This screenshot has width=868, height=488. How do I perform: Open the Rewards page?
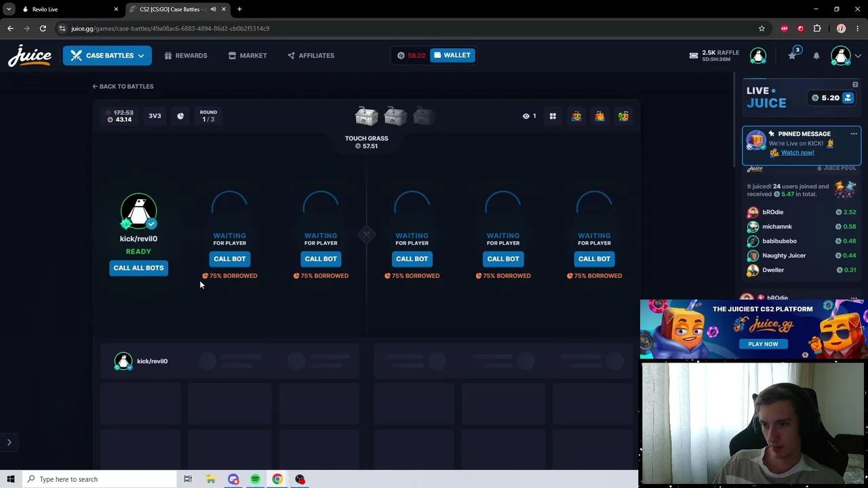tap(185, 56)
